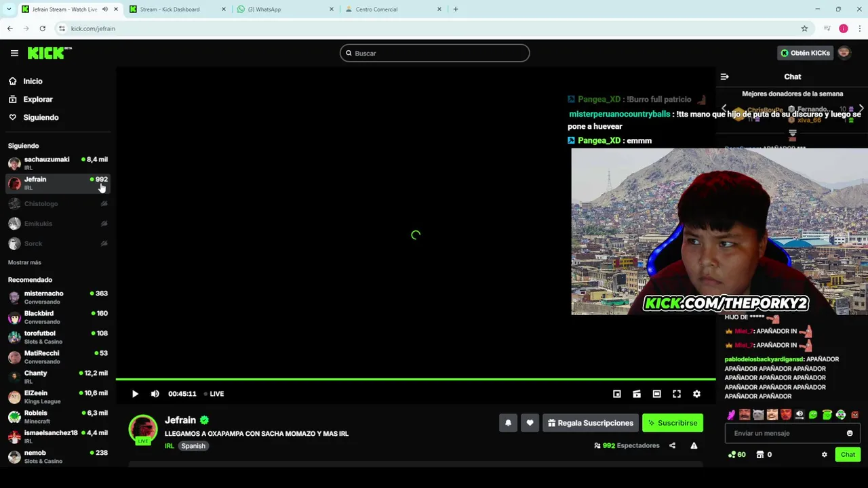
Task: Go back in browser history
Action: (x=9, y=28)
